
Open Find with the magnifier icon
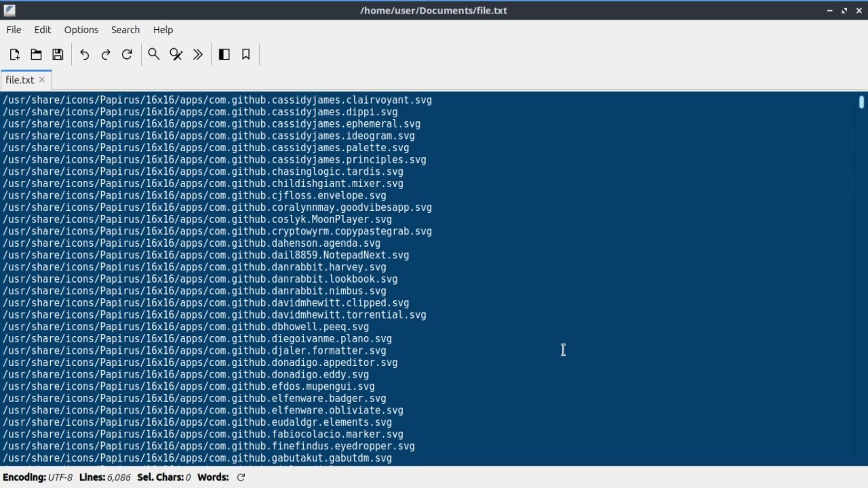coord(154,54)
